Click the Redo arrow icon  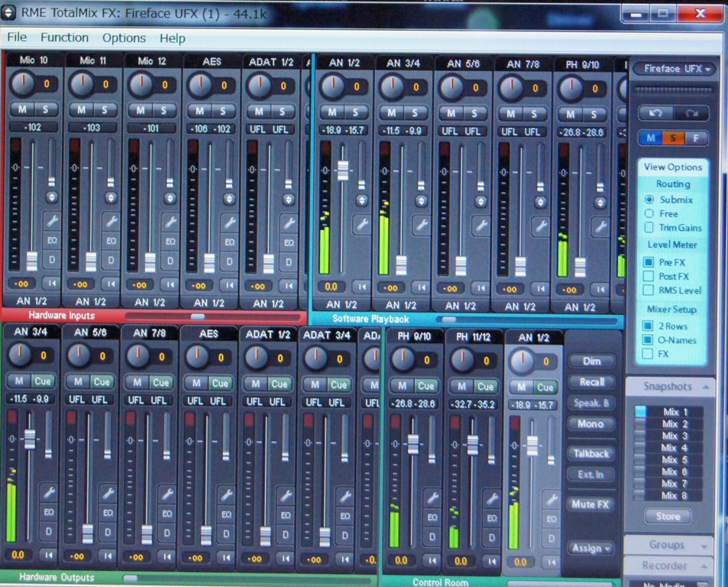[x=691, y=113]
